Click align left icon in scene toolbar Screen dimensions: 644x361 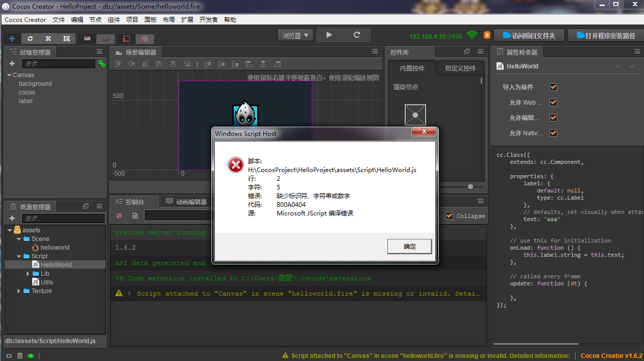pyautogui.click(x=159, y=64)
